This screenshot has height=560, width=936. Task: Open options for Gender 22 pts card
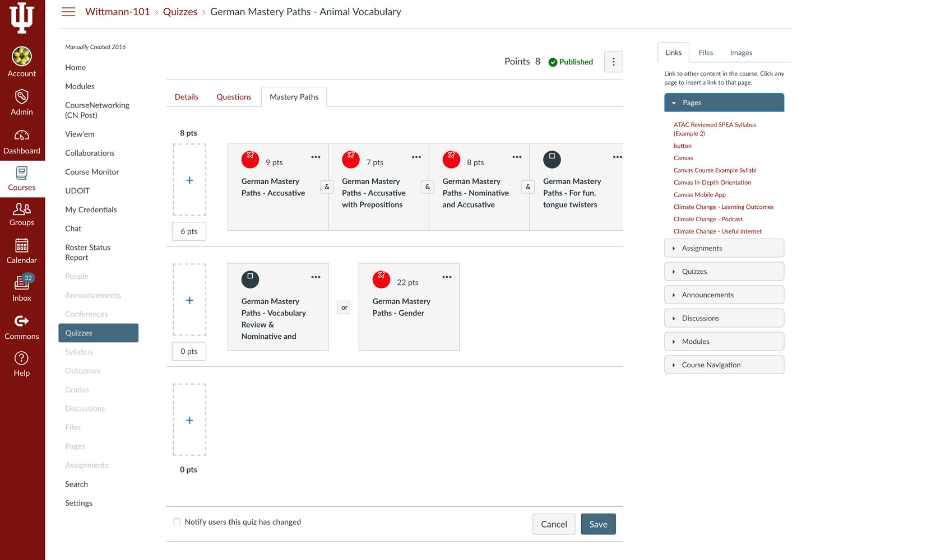coord(447,277)
